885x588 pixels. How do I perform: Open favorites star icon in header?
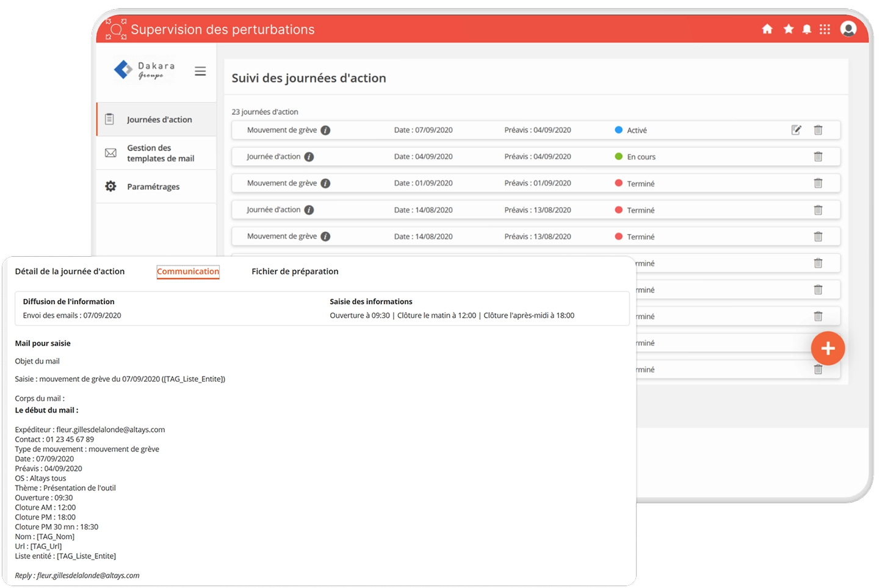click(x=788, y=29)
